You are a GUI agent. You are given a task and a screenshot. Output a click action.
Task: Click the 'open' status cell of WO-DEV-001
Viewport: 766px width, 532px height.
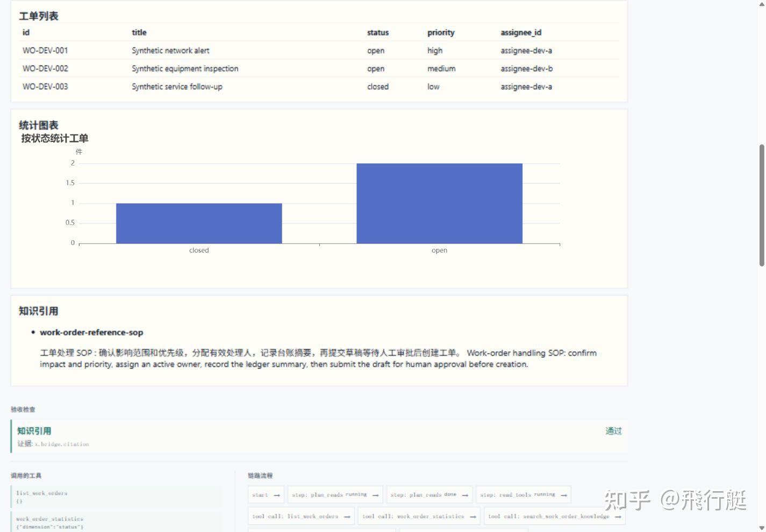tap(376, 51)
